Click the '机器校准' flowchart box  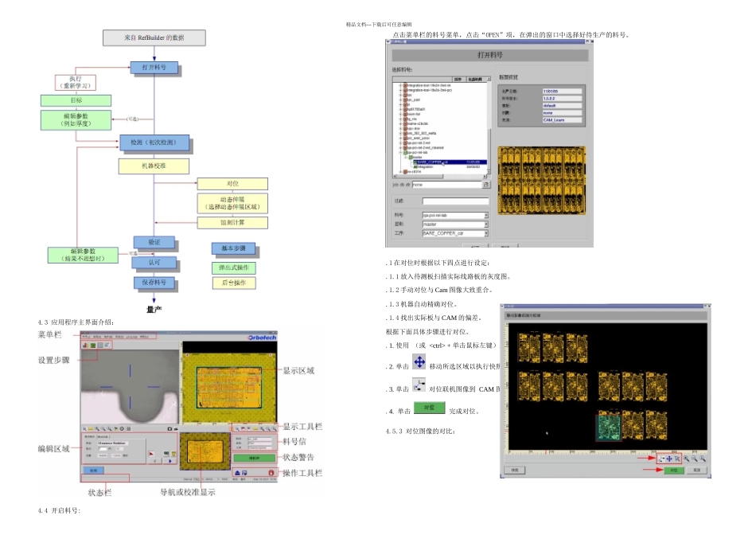click(x=154, y=166)
